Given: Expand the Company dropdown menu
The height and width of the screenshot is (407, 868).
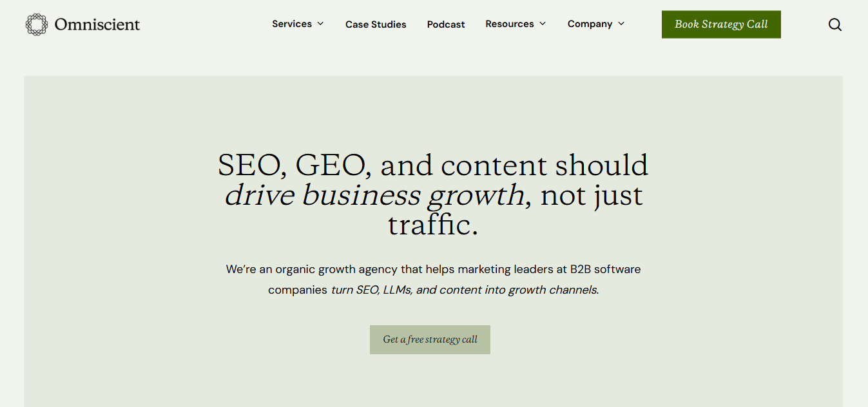Looking at the screenshot, I should pyautogui.click(x=595, y=24).
